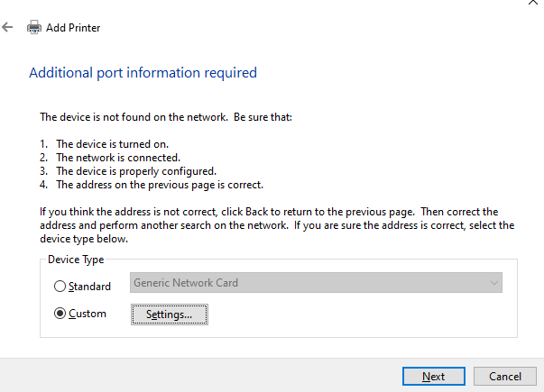Cancel the printer installation

pos(505,376)
